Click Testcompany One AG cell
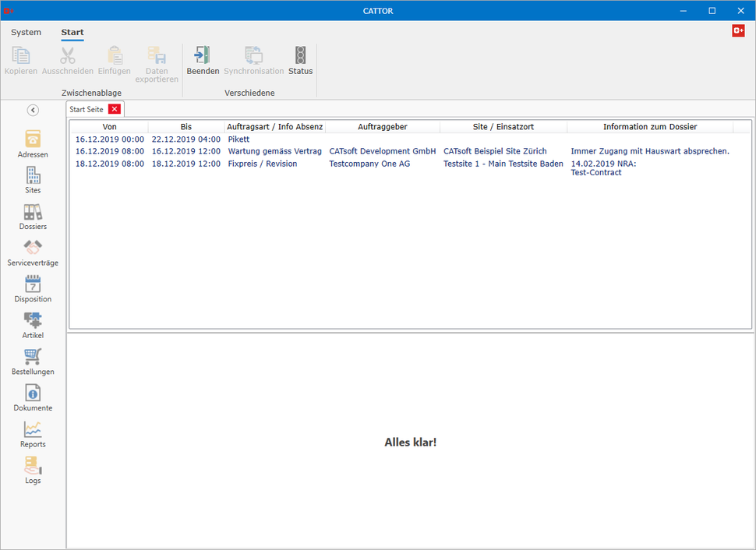 (369, 164)
